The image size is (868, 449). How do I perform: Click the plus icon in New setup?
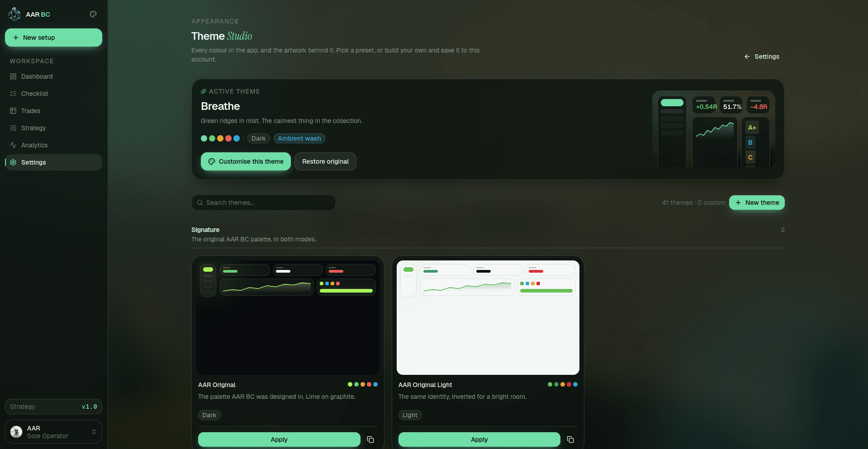coord(16,38)
